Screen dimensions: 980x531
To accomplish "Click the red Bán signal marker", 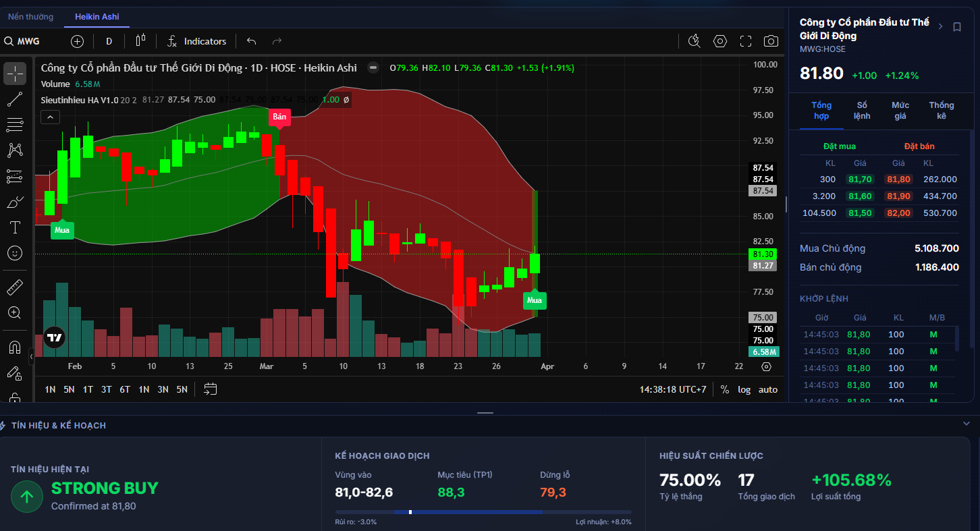I will (279, 117).
